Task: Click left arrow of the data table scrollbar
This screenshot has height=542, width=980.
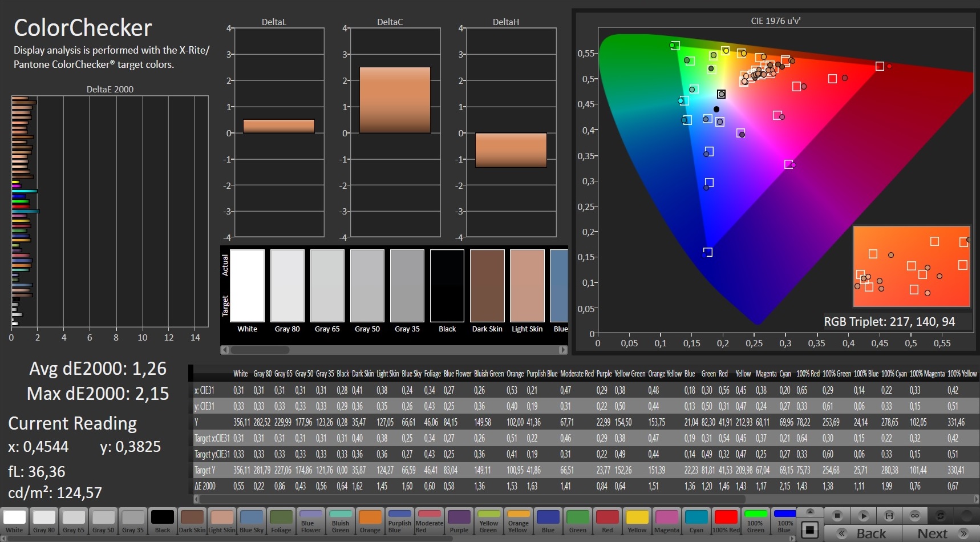Action: coord(197,499)
